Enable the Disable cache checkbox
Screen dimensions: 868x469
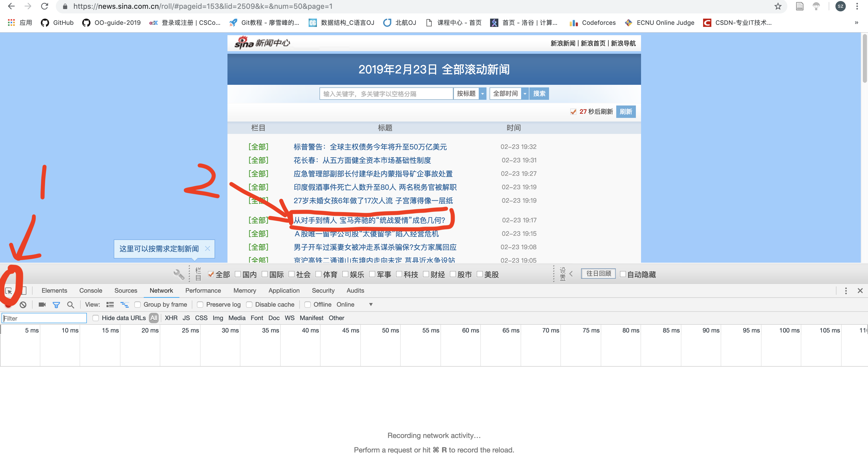tap(250, 305)
